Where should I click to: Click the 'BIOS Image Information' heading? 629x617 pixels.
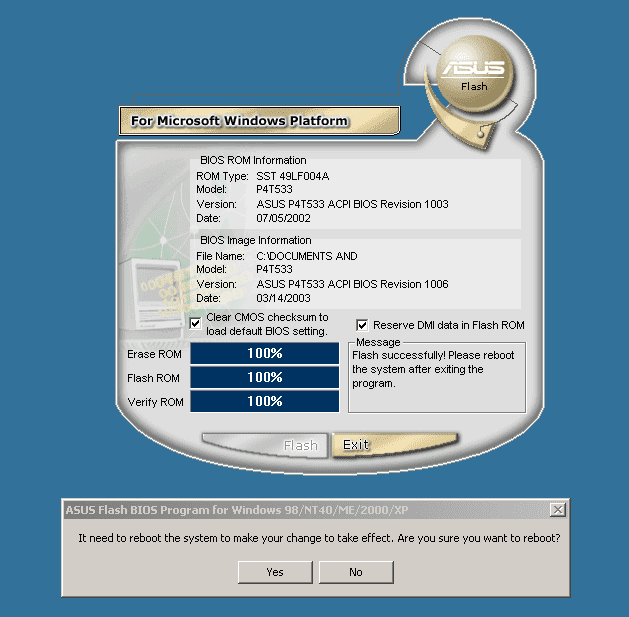pyautogui.click(x=256, y=240)
